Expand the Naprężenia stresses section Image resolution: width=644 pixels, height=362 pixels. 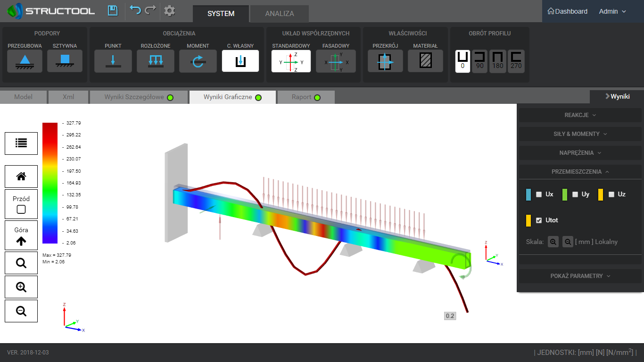click(580, 153)
